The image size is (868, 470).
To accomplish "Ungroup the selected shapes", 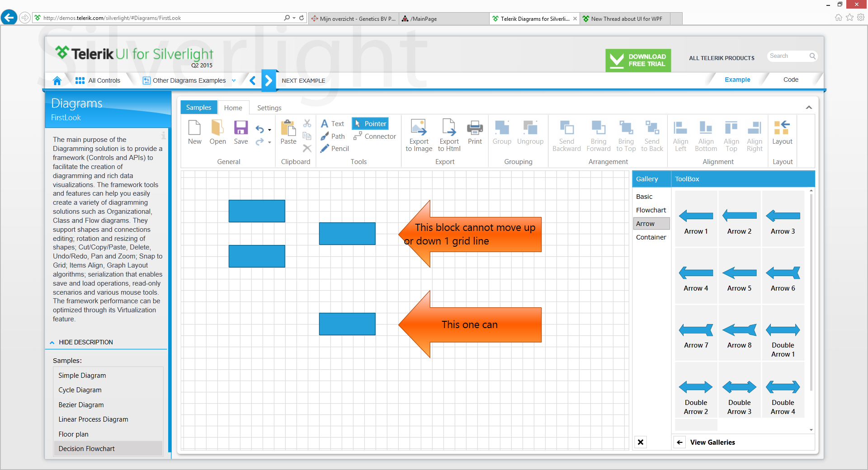I will coord(530,132).
